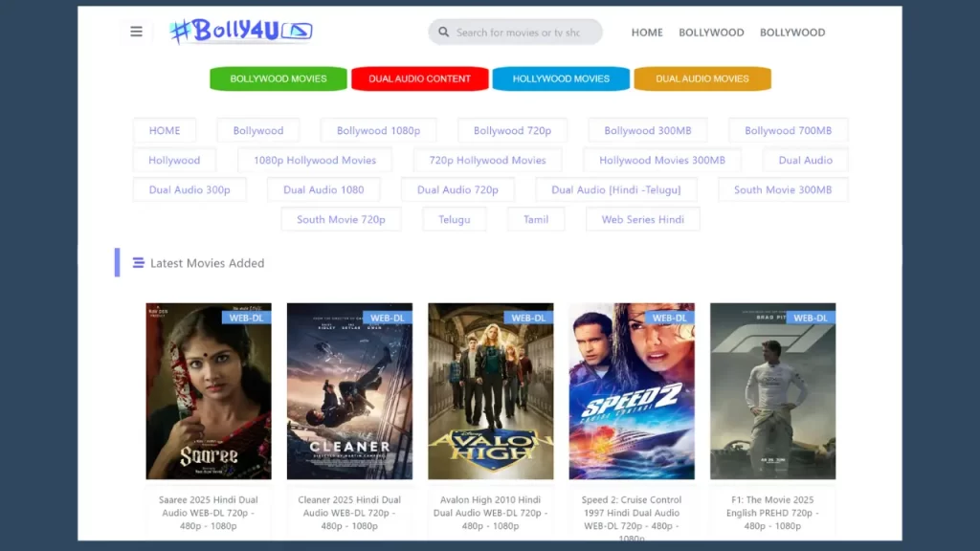Open the Telugu category link
The height and width of the screenshot is (551, 980).
pyautogui.click(x=454, y=219)
